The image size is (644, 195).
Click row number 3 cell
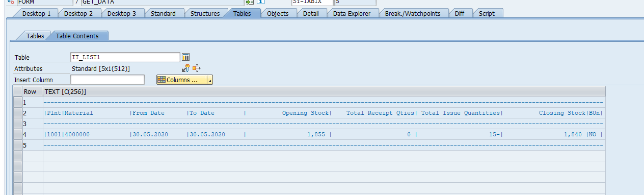(33, 124)
